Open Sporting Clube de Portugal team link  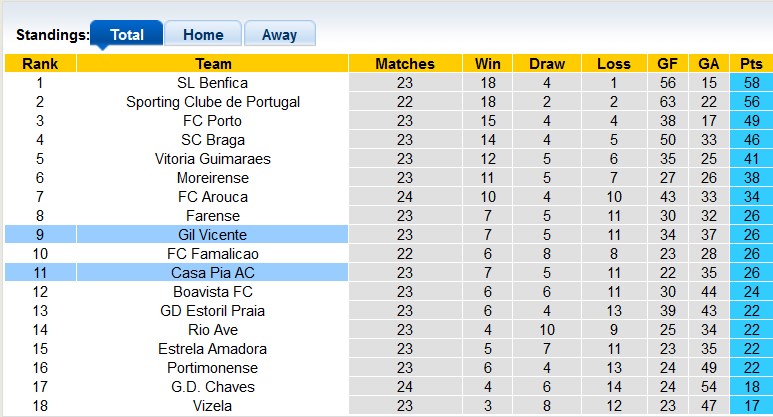212,102
